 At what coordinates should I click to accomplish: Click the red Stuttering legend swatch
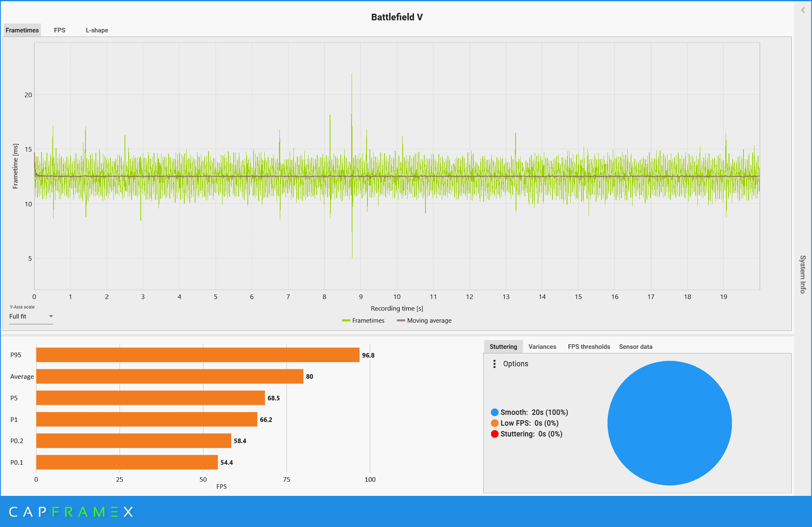pos(494,434)
